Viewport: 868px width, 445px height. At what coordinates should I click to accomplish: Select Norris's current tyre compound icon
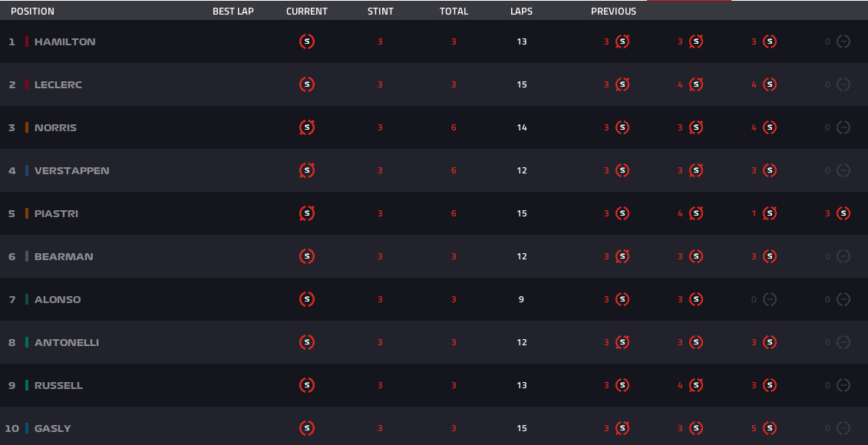tap(307, 127)
